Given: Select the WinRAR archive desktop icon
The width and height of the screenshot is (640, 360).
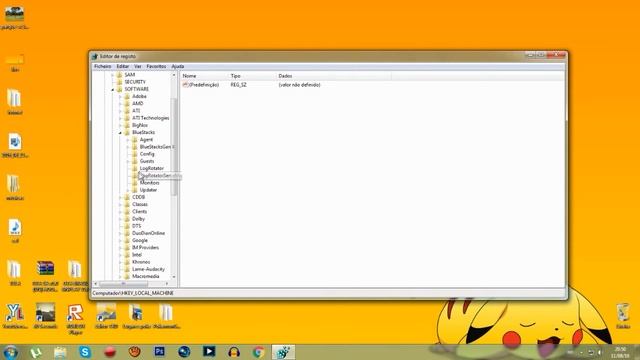Looking at the screenshot, I should pyautogui.click(x=45, y=276).
